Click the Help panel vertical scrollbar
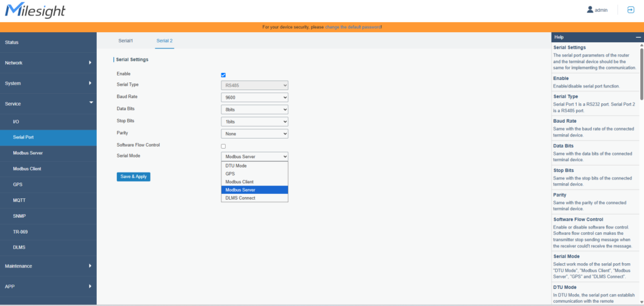 pyautogui.click(x=641, y=76)
